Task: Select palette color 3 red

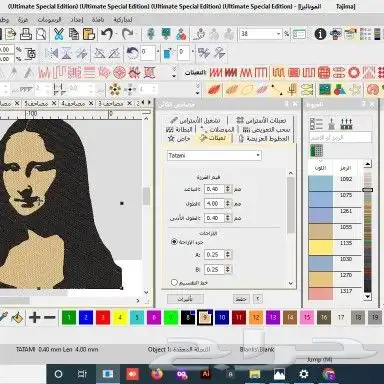Action: click(103, 317)
